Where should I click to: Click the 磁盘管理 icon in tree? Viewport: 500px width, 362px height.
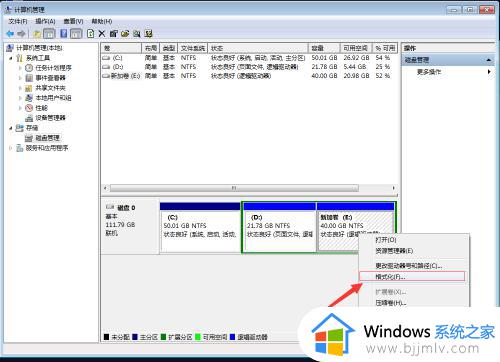[x=29, y=138]
